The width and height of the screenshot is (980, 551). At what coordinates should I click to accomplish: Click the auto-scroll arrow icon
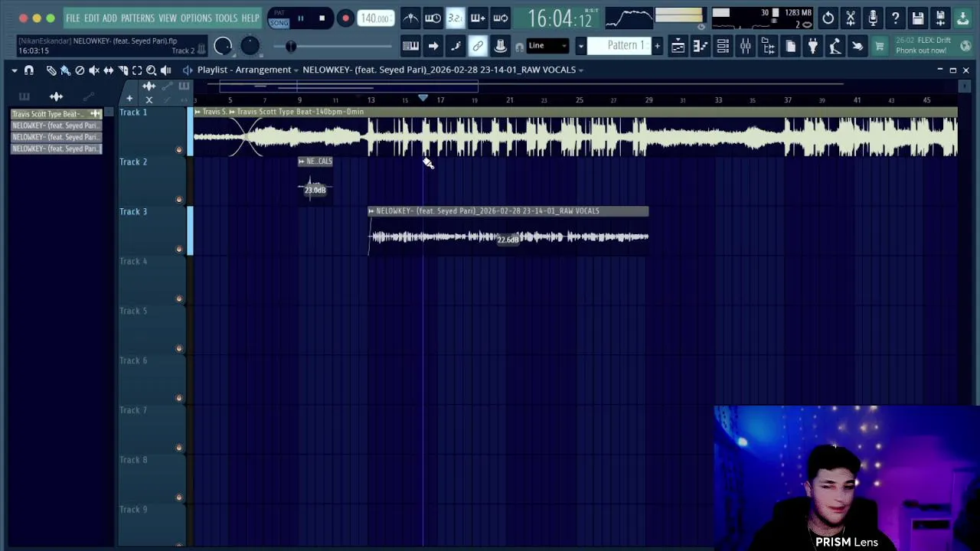coord(433,47)
